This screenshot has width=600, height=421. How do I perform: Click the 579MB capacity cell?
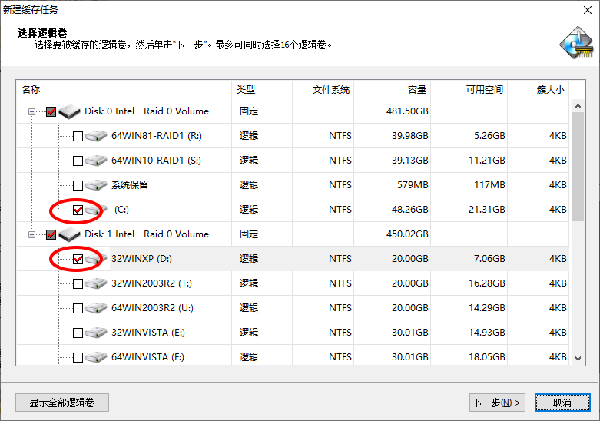click(x=412, y=185)
